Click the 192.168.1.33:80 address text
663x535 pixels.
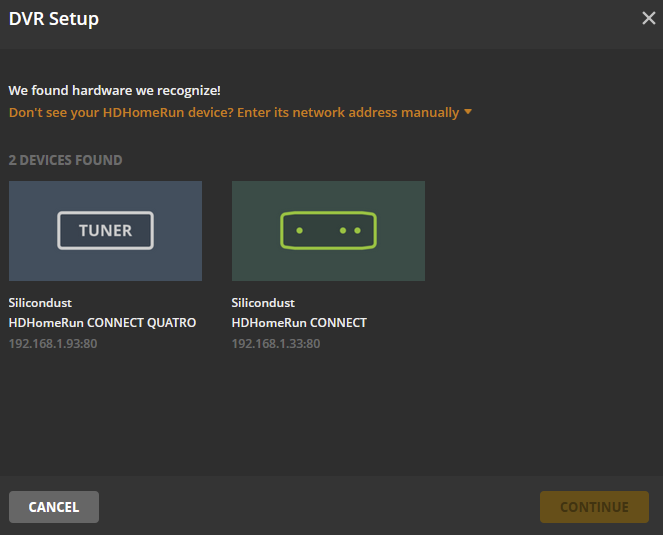276,344
